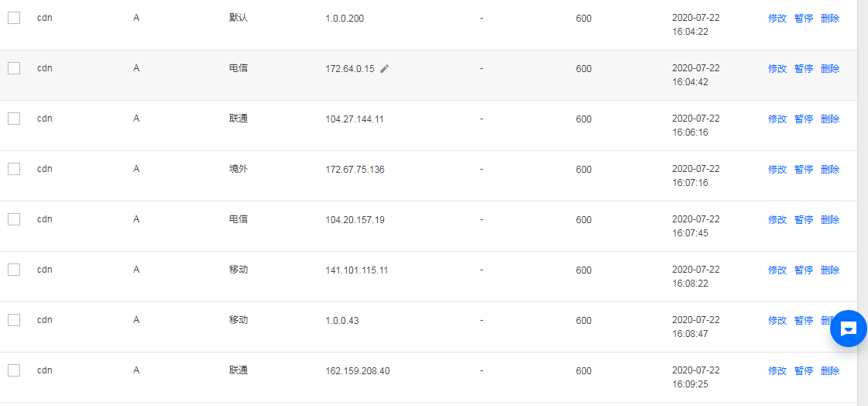This screenshot has height=406, width=868.
Task: Click the pencil edit icon beside 172.64.0.15
Action: [x=385, y=69]
